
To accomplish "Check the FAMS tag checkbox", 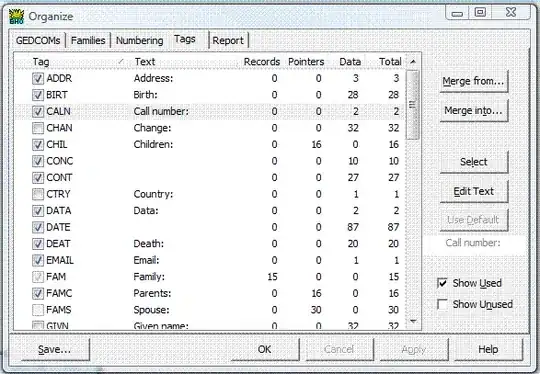I will [38, 310].
